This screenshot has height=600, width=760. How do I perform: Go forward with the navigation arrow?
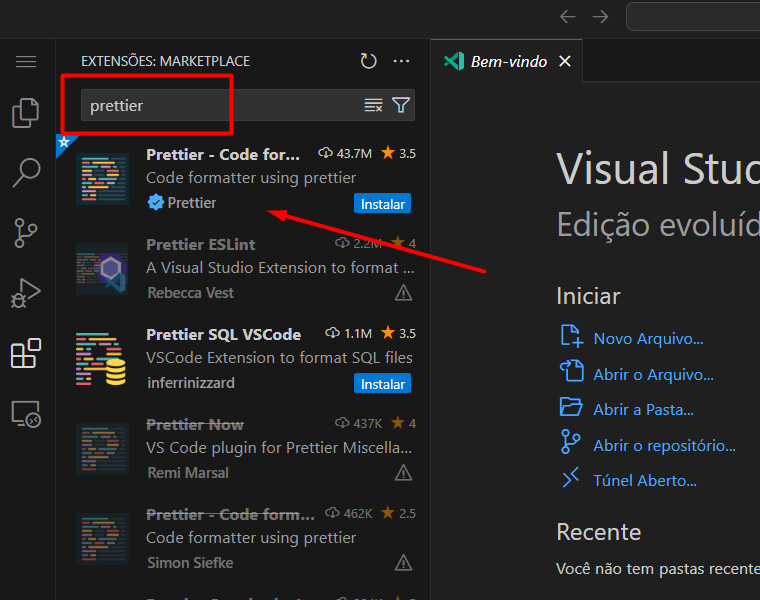[601, 17]
